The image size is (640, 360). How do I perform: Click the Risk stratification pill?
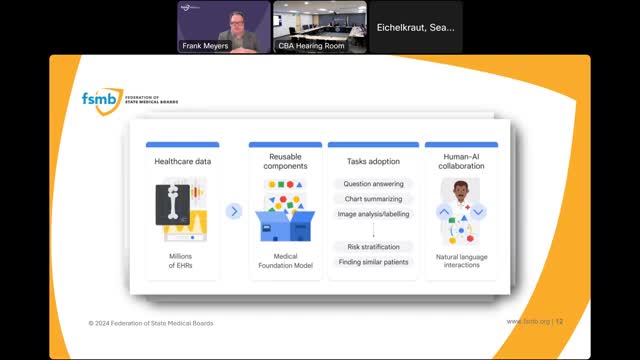tap(373, 247)
